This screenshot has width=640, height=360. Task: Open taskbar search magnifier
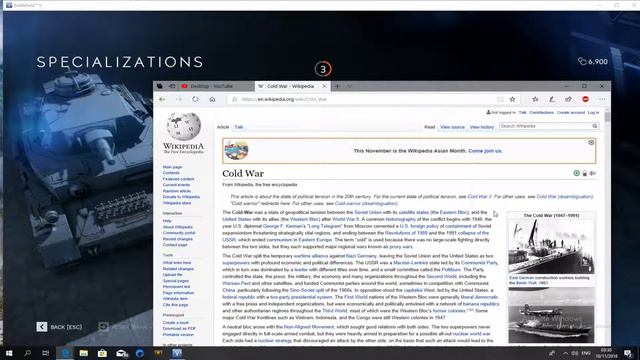click(x=27, y=353)
